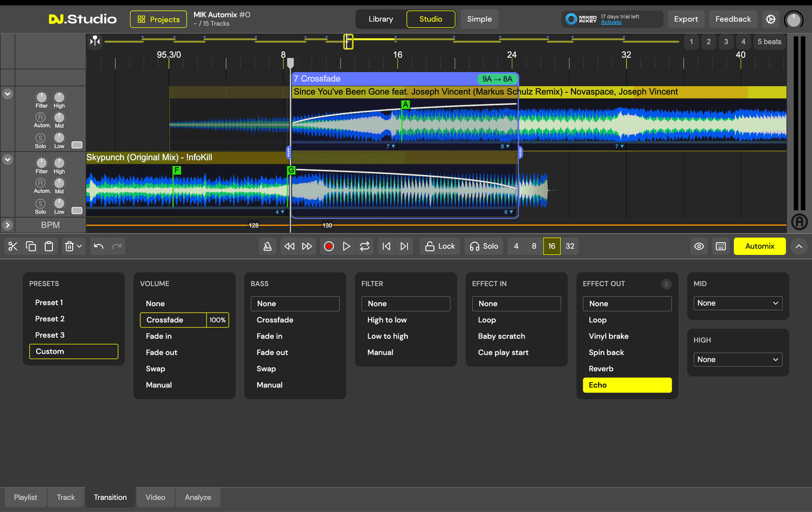
Task: Switch to the Simple view
Action: point(479,19)
